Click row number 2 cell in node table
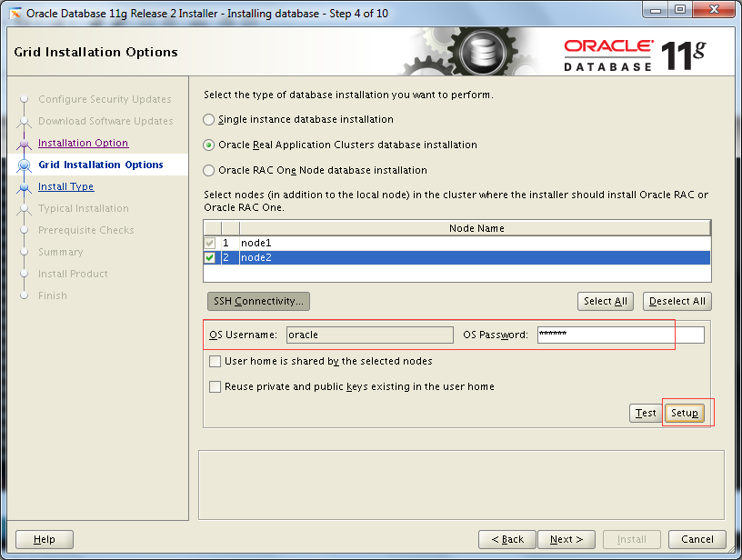Image resolution: width=742 pixels, height=560 pixels. [x=230, y=258]
